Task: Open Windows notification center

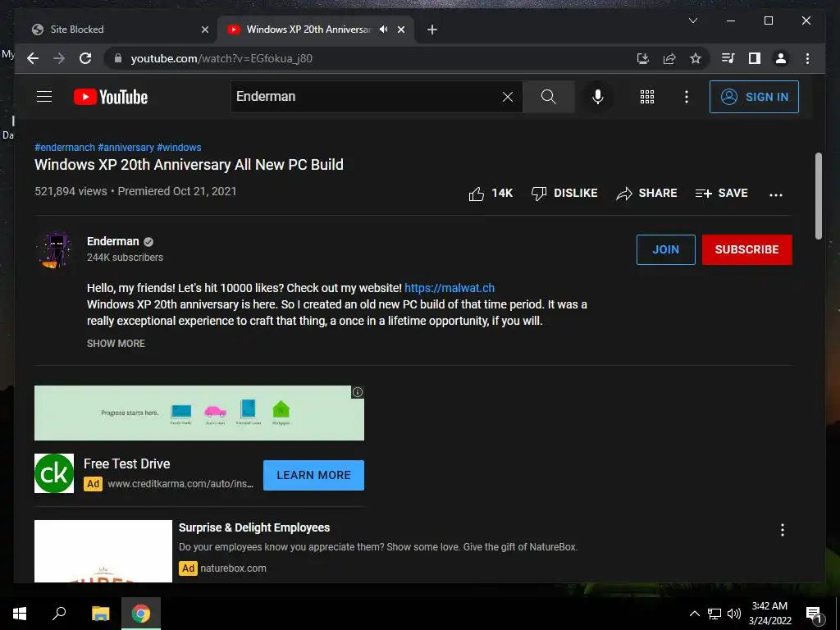Action: (814, 614)
